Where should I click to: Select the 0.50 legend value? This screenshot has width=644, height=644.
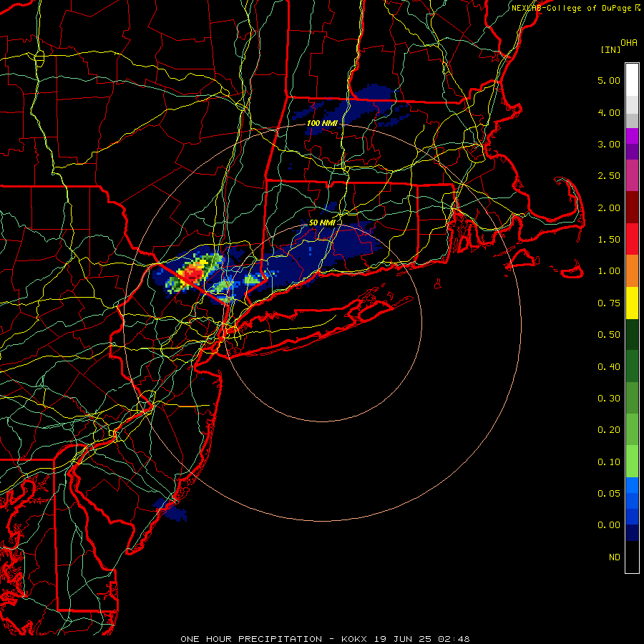click(609, 335)
